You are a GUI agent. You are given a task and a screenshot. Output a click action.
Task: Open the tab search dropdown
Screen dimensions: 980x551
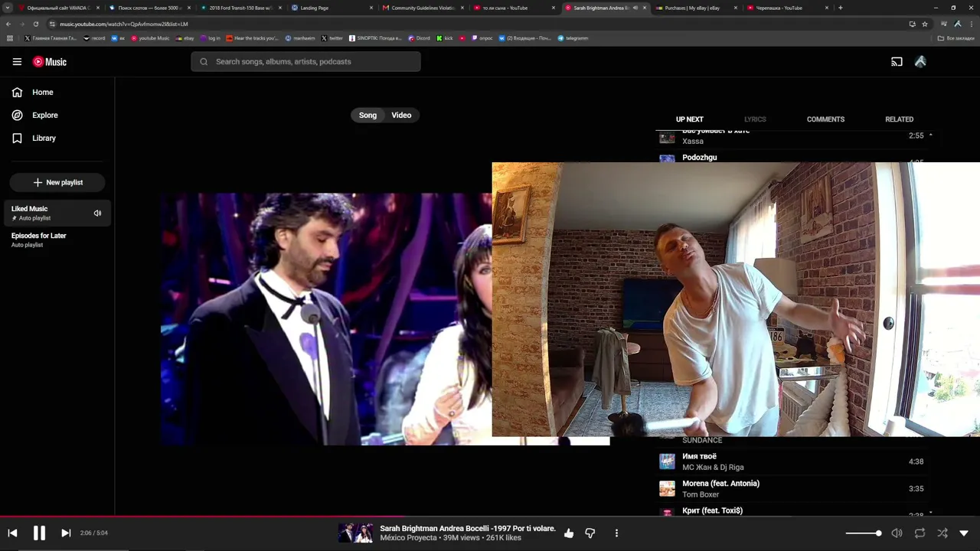[x=8, y=8]
